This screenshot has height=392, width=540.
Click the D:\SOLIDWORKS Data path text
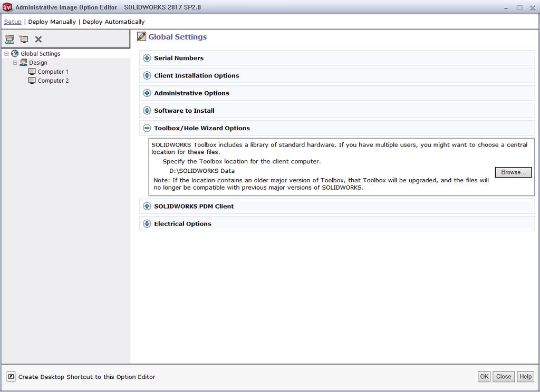coord(202,171)
